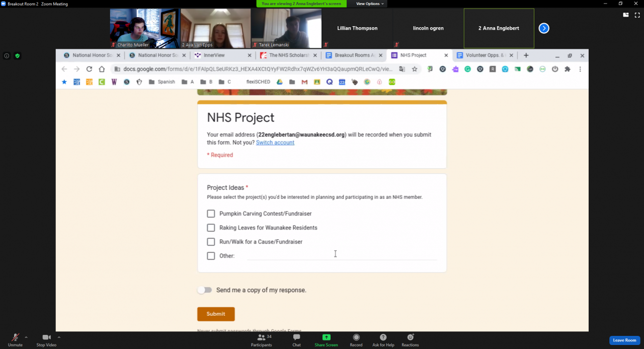Select Lillian Thompson participant tile

pos(357,28)
